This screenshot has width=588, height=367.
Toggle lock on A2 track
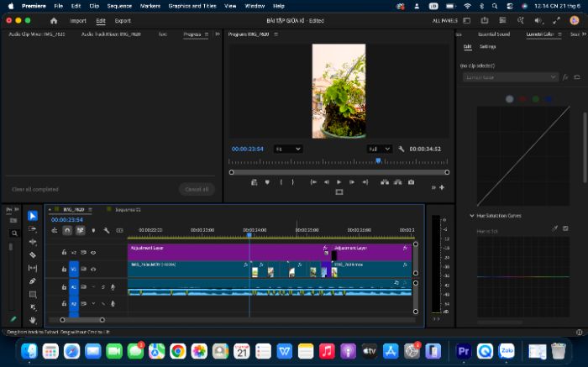pos(64,303)
